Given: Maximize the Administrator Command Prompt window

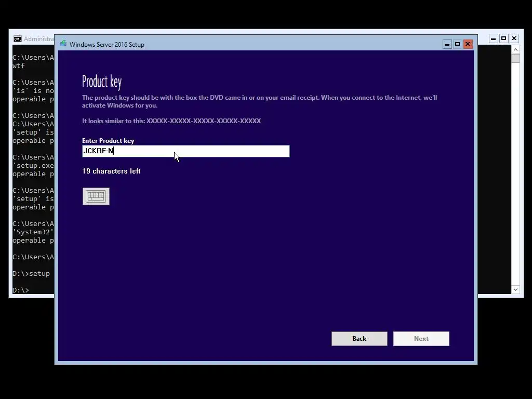Looking at the screenshot, I should tap(504, 38).
